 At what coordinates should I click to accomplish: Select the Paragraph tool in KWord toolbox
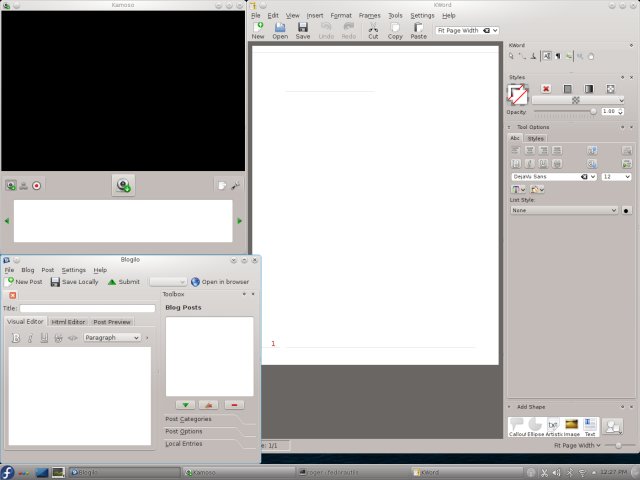tap(558, 56)
